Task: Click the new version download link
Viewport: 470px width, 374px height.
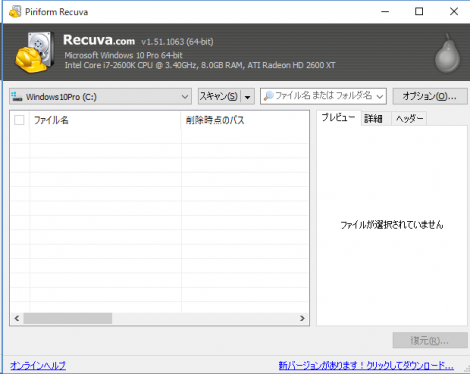Action: tap(366, 365)
